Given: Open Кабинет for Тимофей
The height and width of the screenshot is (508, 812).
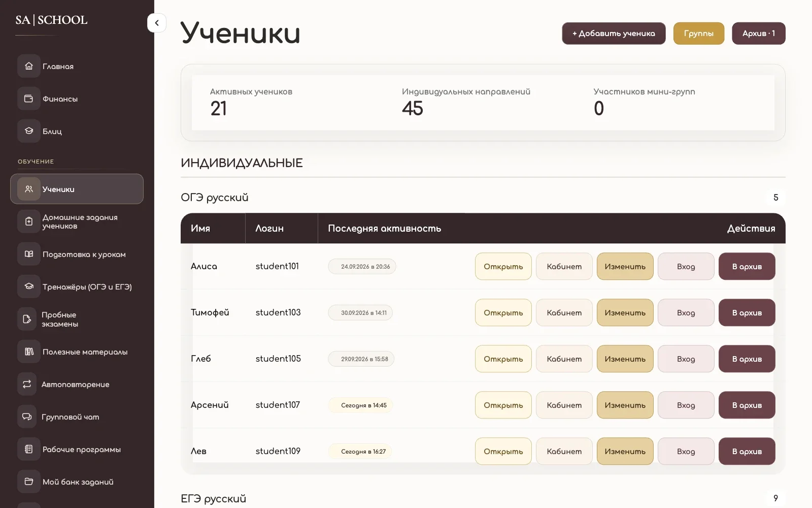Looking at the screenshot, I should (x=564, y=312).
